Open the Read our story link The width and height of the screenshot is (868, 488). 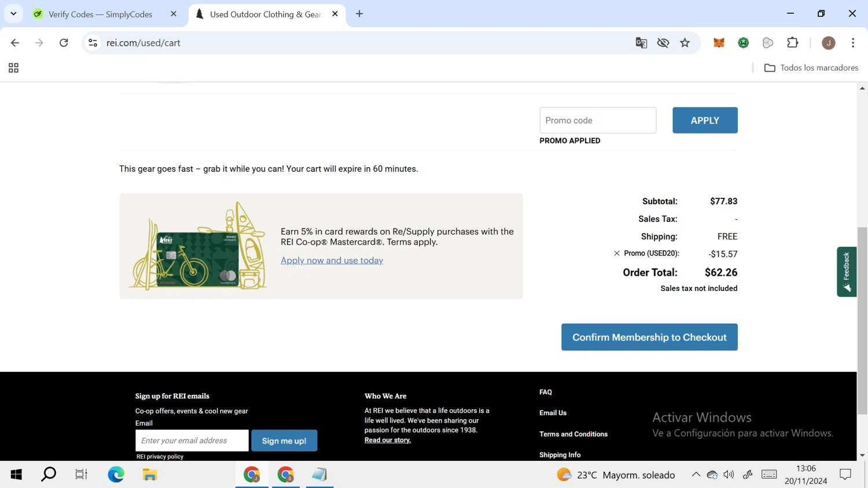point(388,440)
